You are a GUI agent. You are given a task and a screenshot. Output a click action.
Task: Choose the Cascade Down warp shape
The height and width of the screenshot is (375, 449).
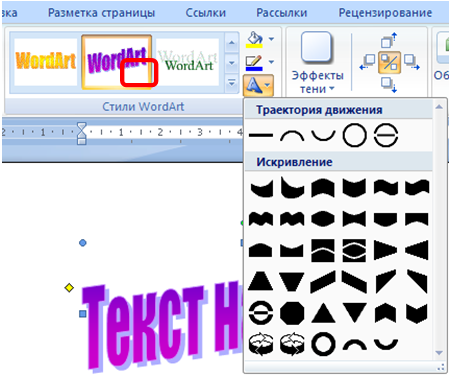tap(417, 281)
